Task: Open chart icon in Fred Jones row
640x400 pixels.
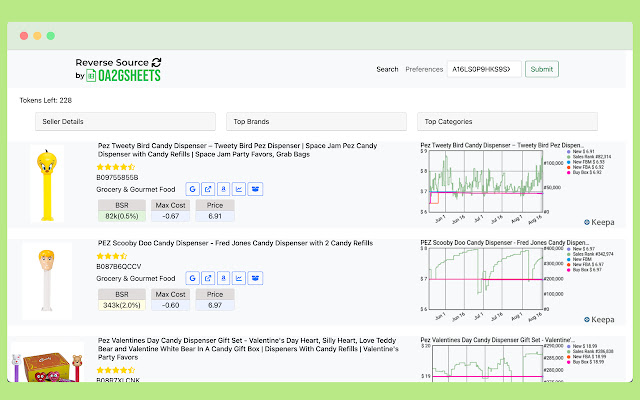Action: pos(239,278)
